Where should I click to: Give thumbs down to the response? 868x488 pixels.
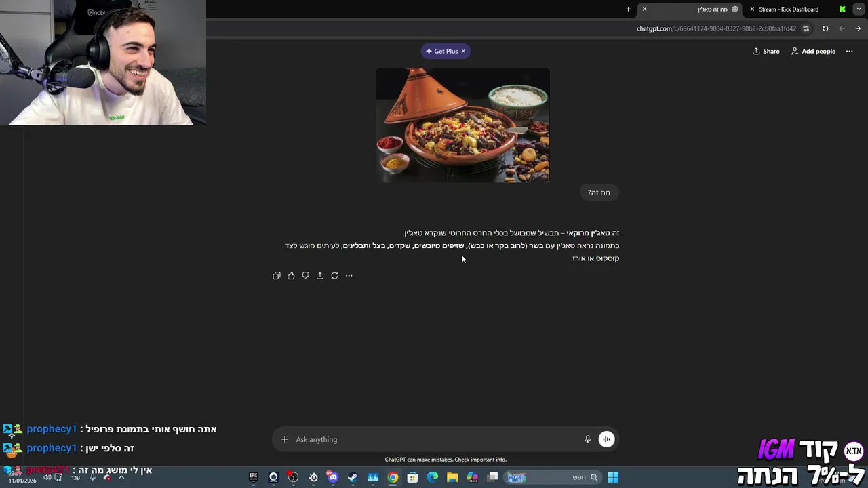click(x=306, y=276)
